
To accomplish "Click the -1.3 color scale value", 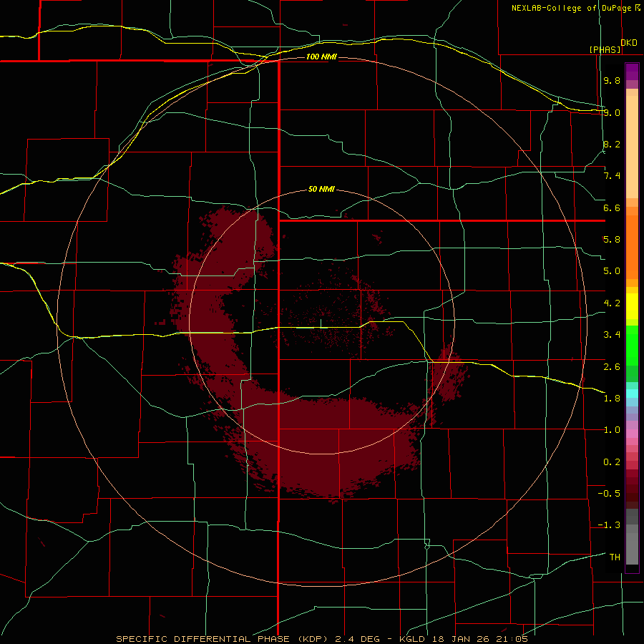I will [x=609, y=525].
